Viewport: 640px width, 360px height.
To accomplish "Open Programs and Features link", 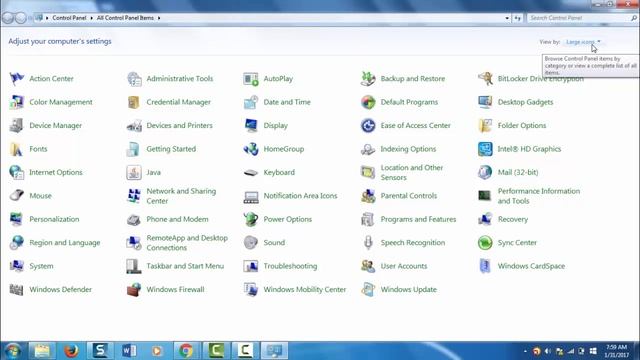I will point(418,219).
